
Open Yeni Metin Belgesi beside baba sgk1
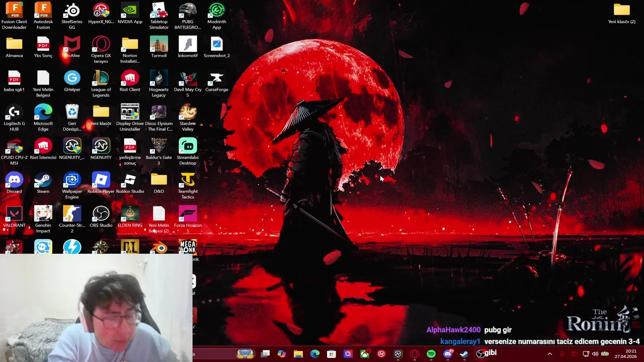43,84
